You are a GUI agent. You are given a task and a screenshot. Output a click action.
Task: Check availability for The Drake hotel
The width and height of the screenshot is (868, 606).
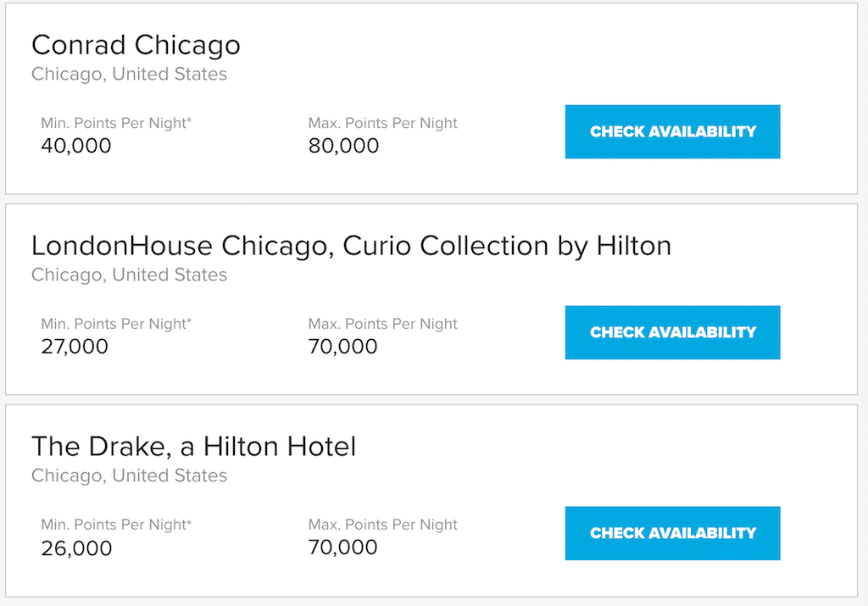coord(672,533)
